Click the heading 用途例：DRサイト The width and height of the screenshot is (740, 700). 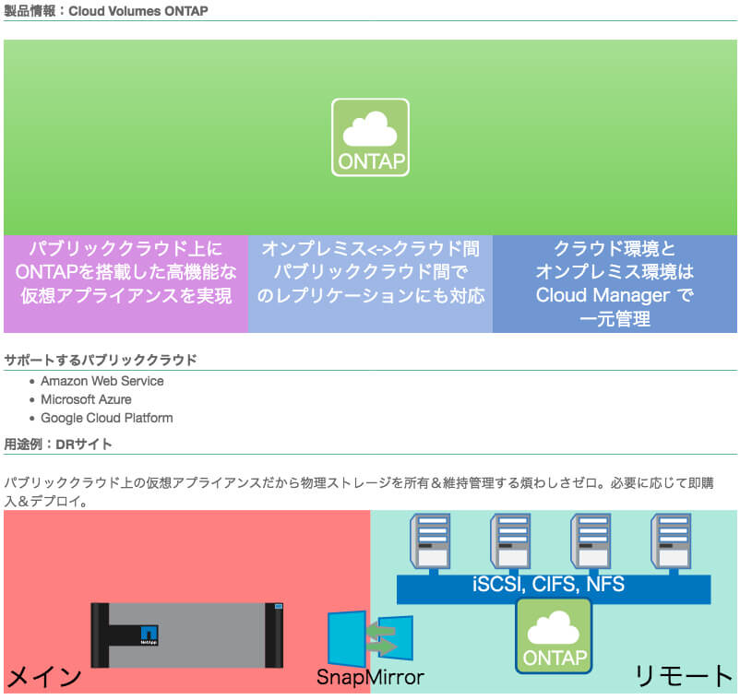tap(58, 445)
